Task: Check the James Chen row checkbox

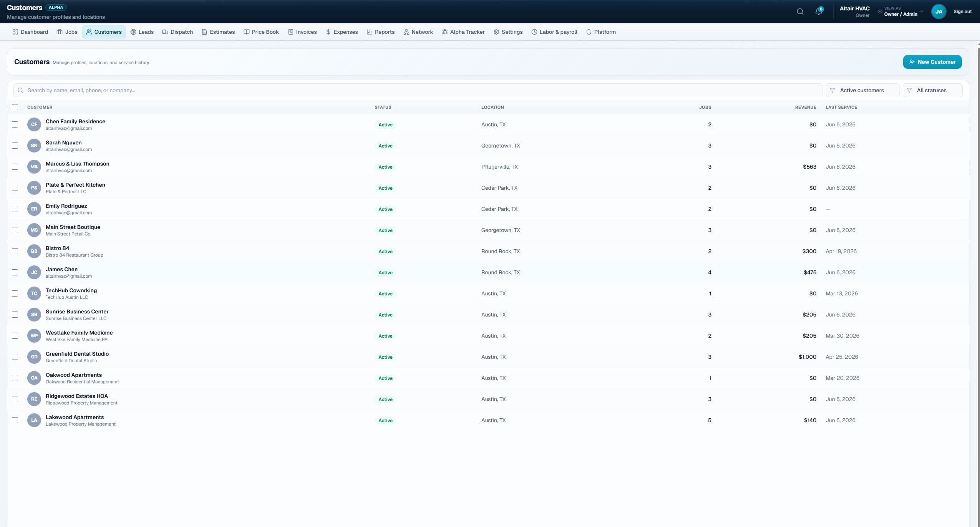Action: (x=15, y=272)
